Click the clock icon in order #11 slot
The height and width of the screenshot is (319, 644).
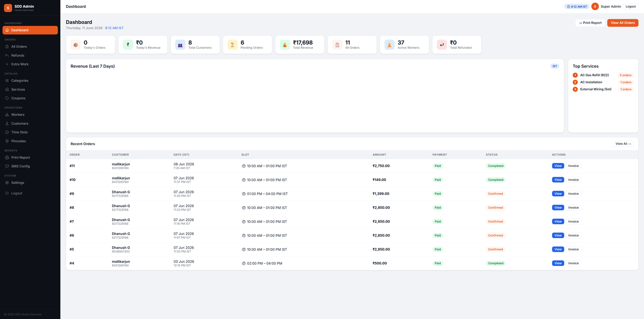244,166
